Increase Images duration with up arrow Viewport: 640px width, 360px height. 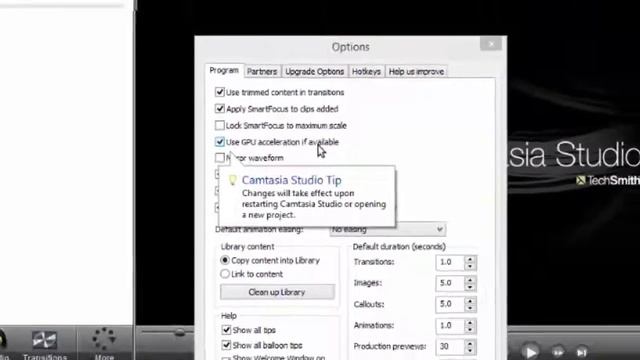[x=470, y=280]
